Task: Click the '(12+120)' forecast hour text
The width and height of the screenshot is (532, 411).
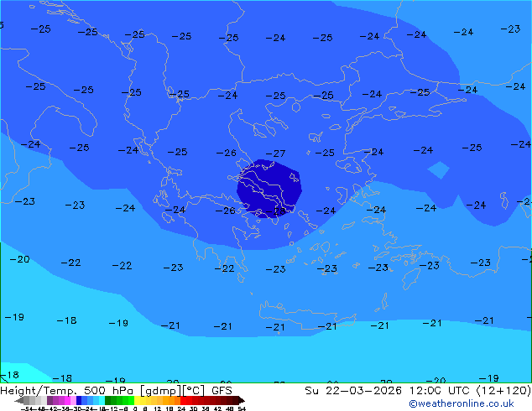Action: (x=503, y=391)
